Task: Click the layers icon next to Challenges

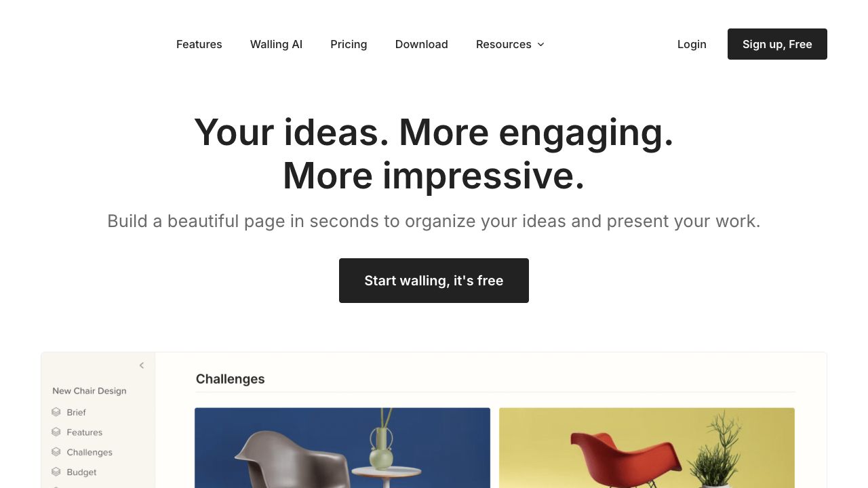Action: pyautogui.click(x=56, y=452)
